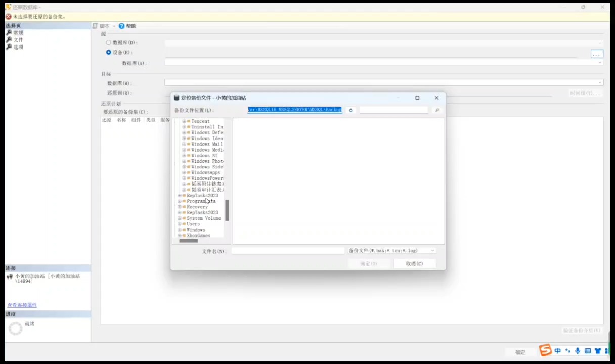Click the 类型 column header

coord(151,120)
